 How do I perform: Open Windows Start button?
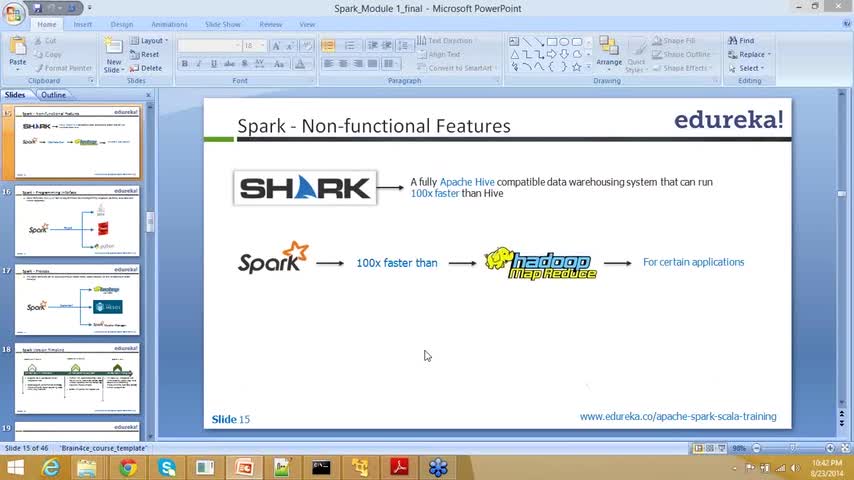point(15,467)
